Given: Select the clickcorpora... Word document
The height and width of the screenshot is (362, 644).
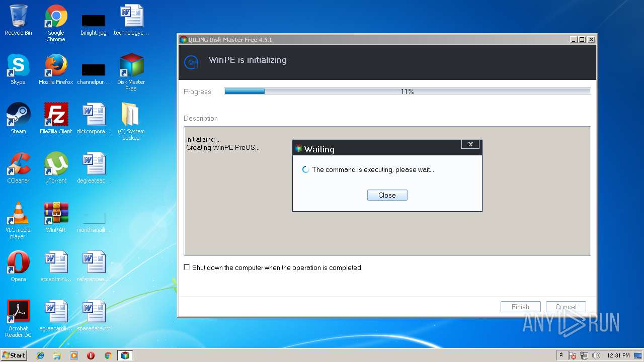Looking at the screenshot, I should point(94,119).
